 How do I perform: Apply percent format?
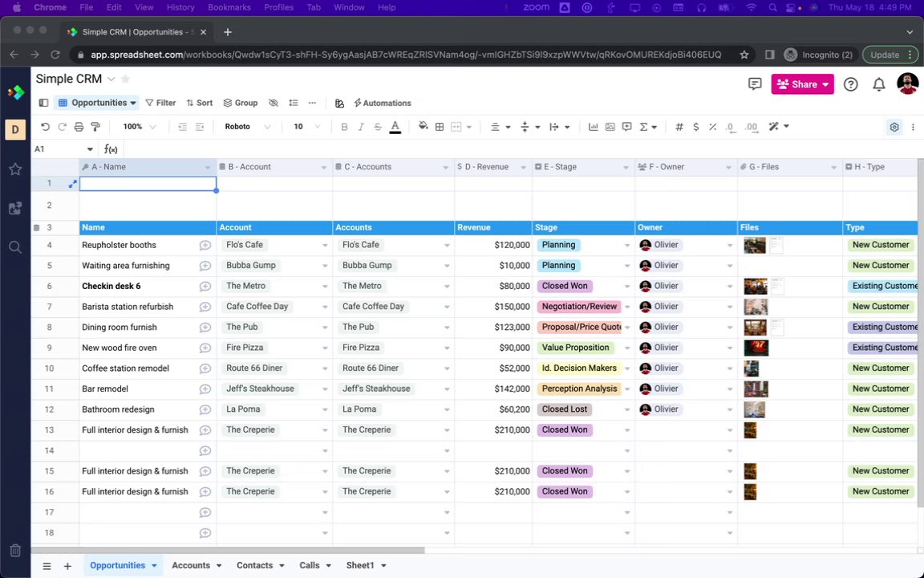[712, 127]
